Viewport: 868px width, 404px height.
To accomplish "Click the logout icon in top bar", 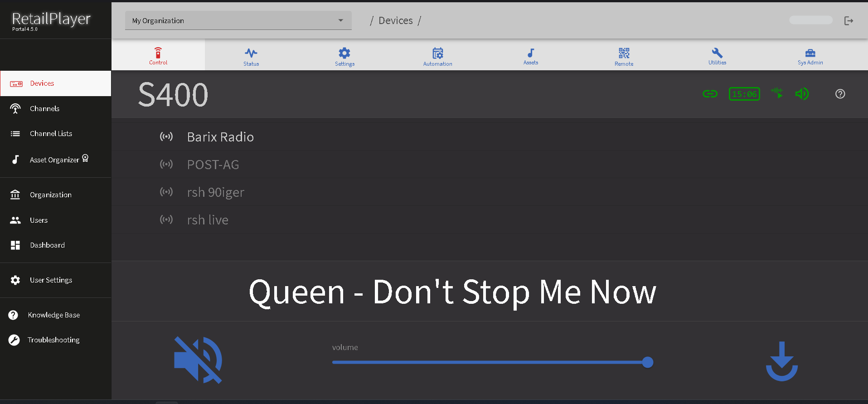I will 849,21.
